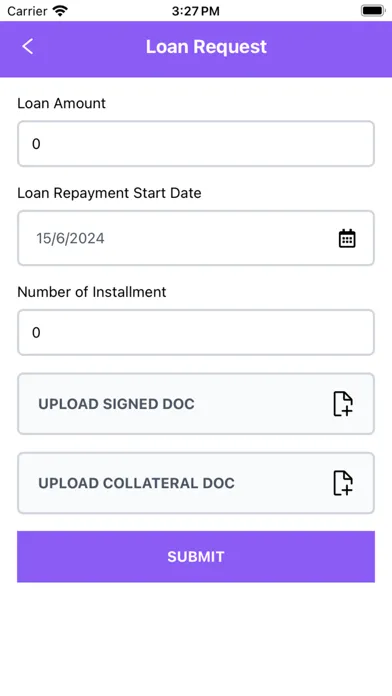Tap the battery icon in status bar
The height and width of the screenshot is (696, 392).
pos(373,11)
